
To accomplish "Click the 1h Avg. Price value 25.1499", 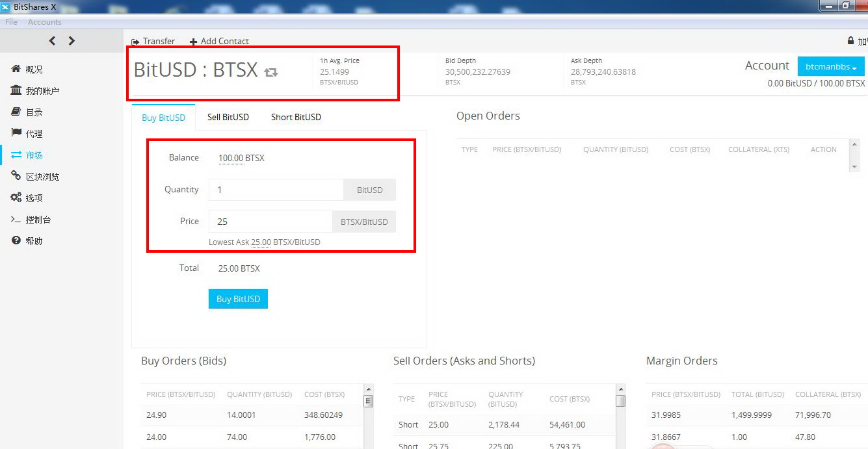I will (334, 72).
